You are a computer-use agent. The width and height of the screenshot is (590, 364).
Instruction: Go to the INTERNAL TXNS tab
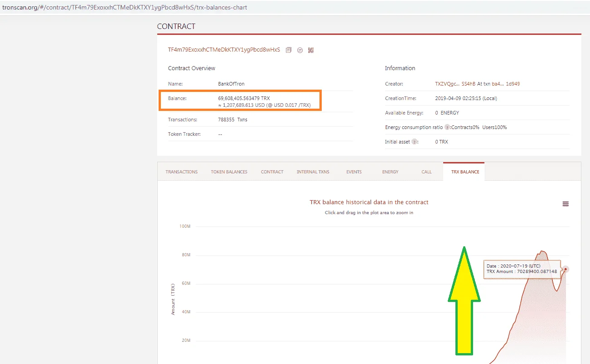pyautogui.click(x=313, y=172)
